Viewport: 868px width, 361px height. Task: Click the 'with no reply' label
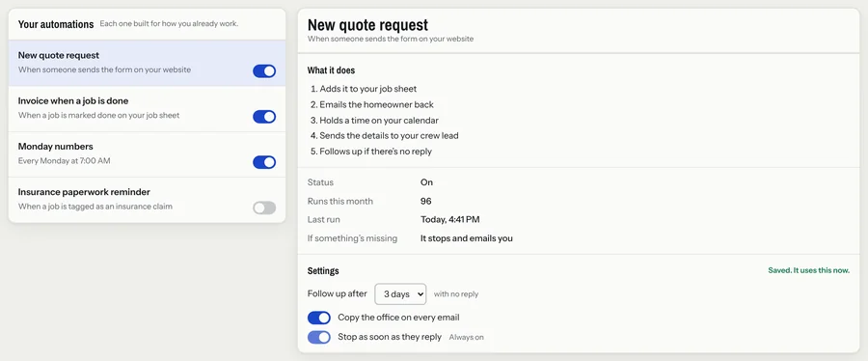tap(456, 294)
